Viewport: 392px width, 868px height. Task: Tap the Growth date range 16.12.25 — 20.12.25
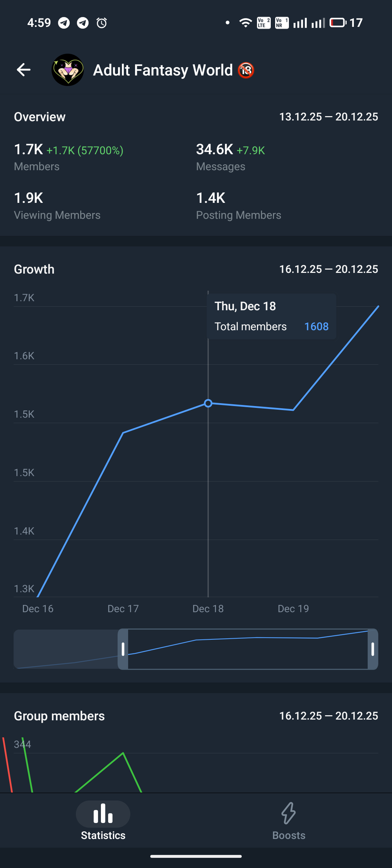(328, 269)
